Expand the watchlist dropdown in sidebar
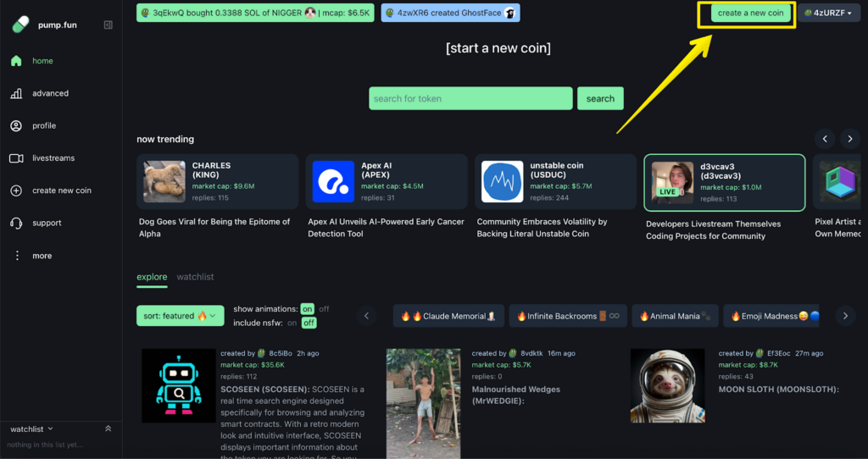 31,429
